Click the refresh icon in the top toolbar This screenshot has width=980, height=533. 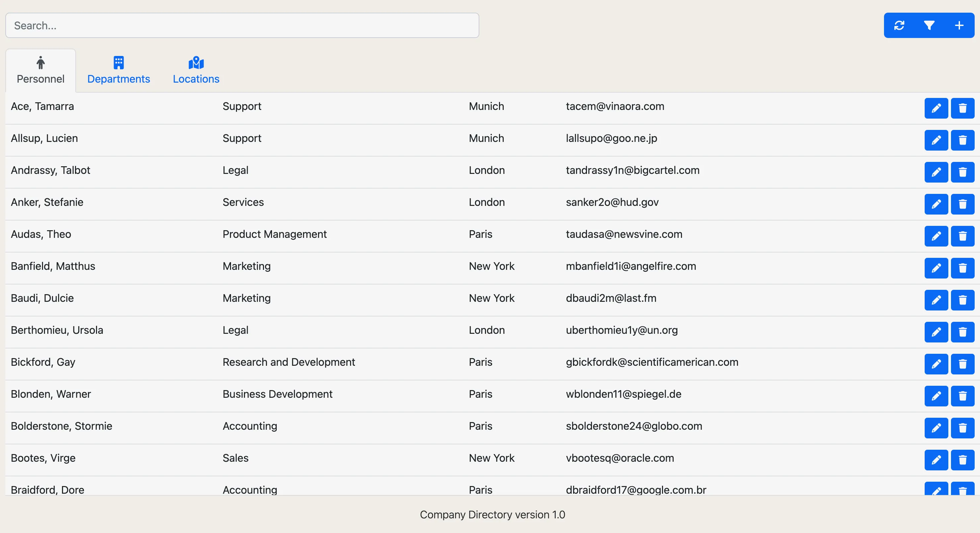pyautogui.click(x=900, y=25)
